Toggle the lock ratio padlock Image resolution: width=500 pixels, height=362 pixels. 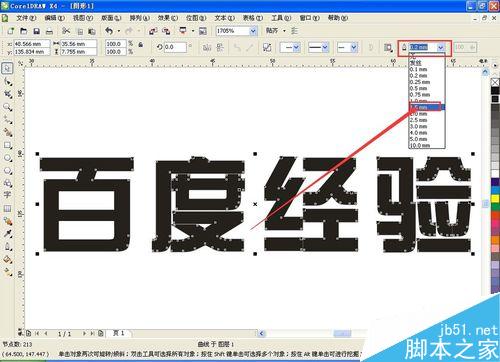[x=141, y=44]
